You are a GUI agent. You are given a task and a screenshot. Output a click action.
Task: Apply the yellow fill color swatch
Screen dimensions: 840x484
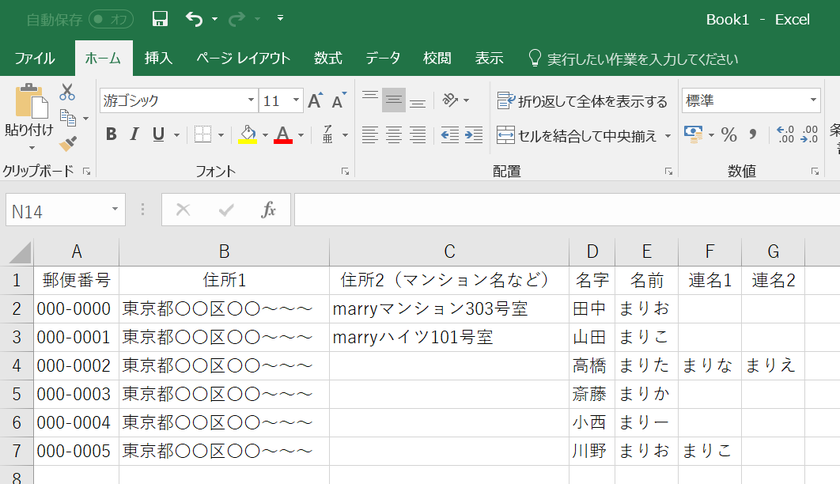coord(248,134)
